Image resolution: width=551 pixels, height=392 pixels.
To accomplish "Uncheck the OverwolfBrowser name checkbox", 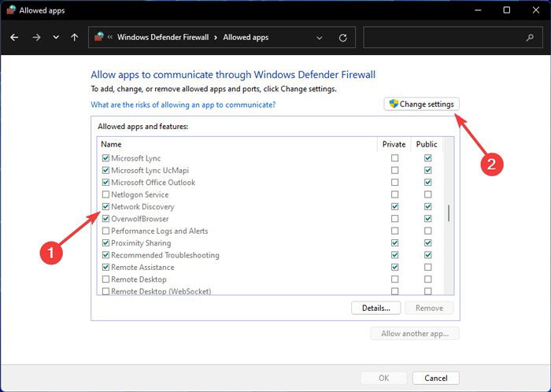I will click(105, 219).
